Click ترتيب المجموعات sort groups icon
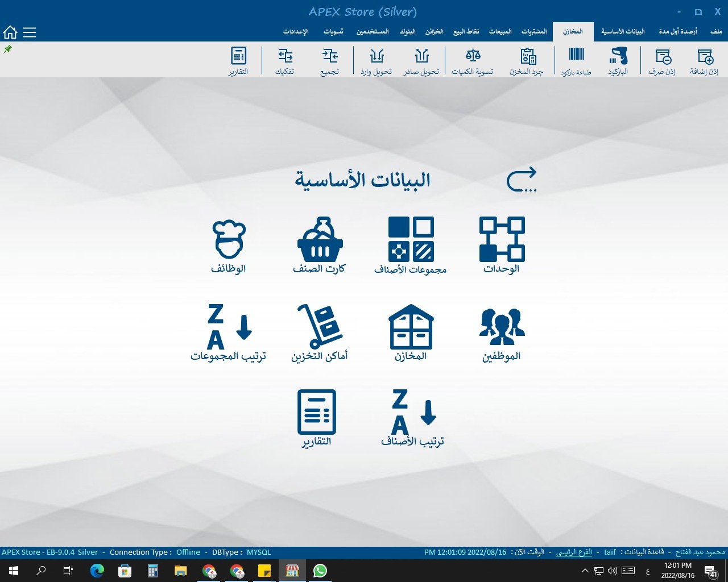The image size is (728, 582). pos(229,330)
